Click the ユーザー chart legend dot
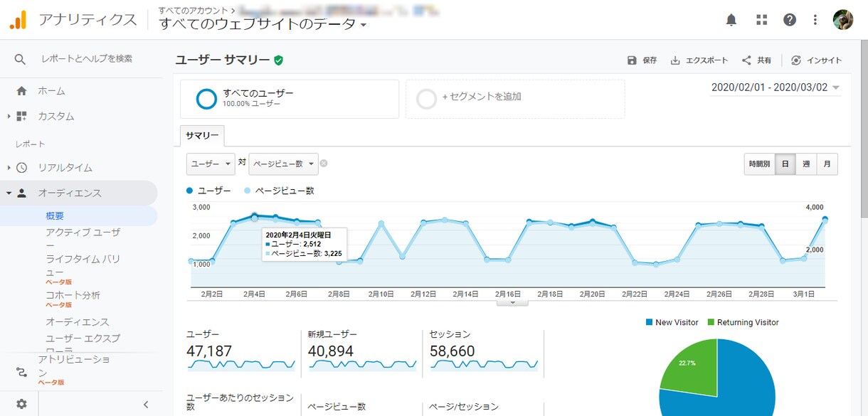This screenshot has width=868, height=416. point(189,191)
